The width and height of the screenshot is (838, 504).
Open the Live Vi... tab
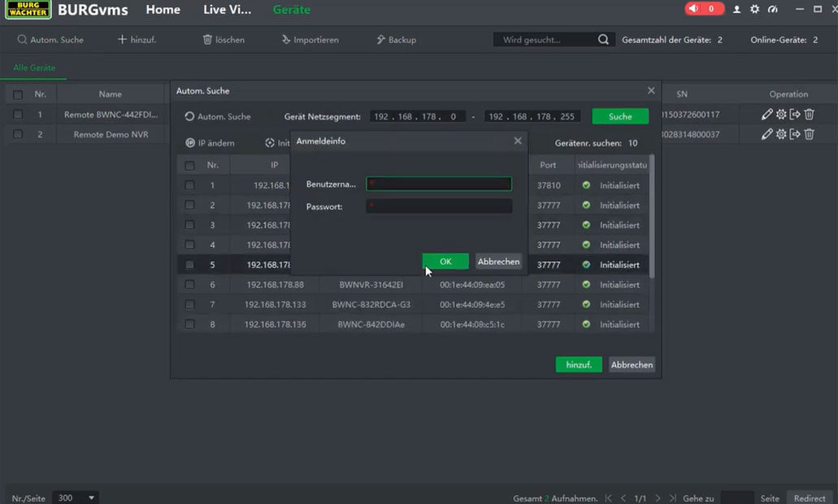click(x=227, y=10)
